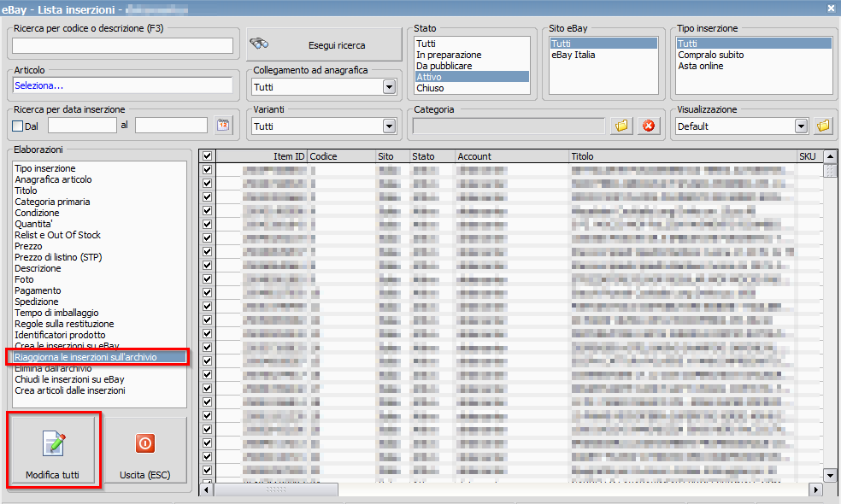The image size is (841, 504).
Task: Click Seleziona... article link
Action: pyautogui.click(x=38, y=85)
